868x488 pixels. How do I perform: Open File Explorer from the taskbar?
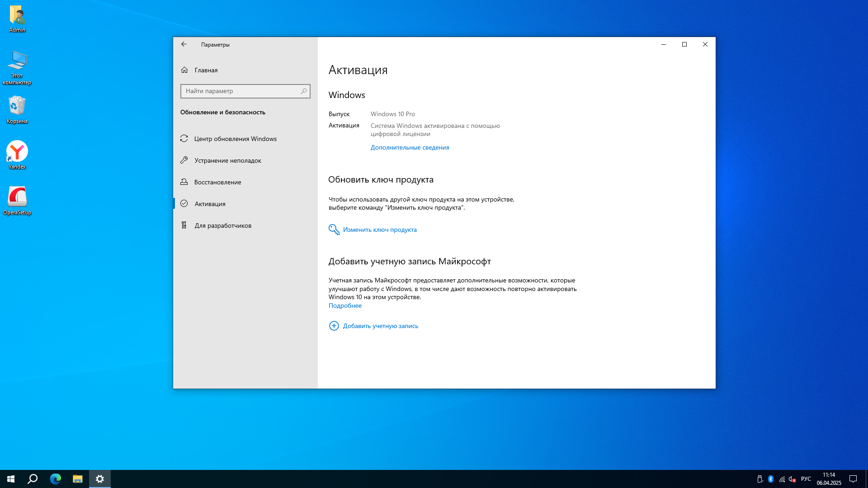tap(78, 479)
